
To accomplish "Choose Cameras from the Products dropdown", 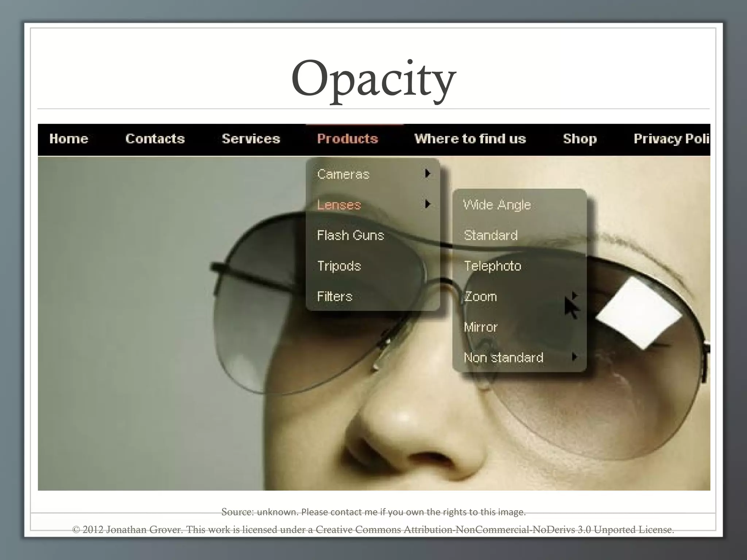I will tap(343, 174).
